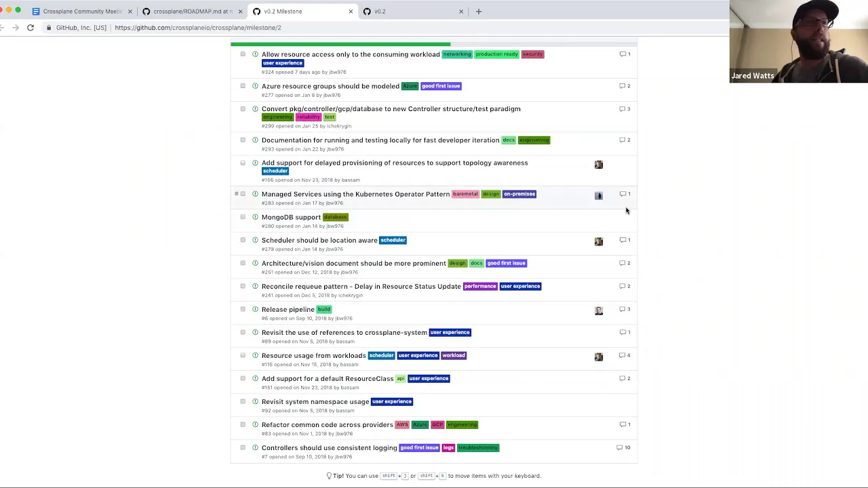Viewport: 868px width, 488px height.
Task: Click the 'baremetal' label
Action: point(465,194)
